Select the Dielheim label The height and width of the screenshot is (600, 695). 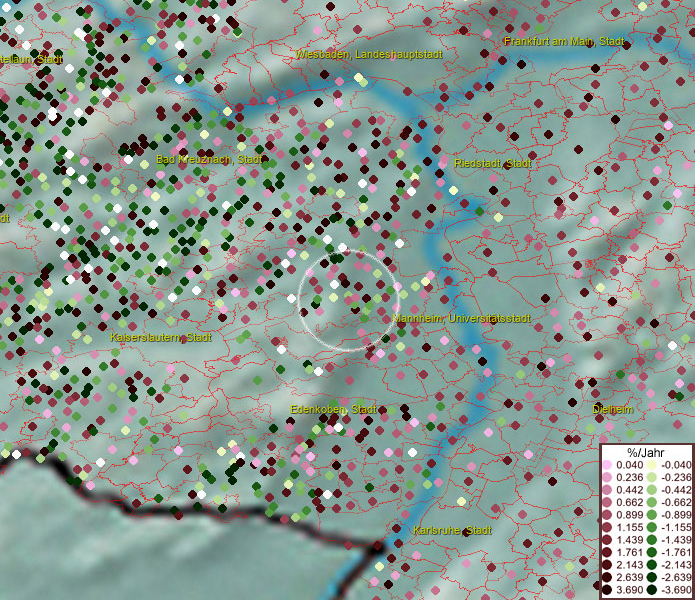point(613,409)
